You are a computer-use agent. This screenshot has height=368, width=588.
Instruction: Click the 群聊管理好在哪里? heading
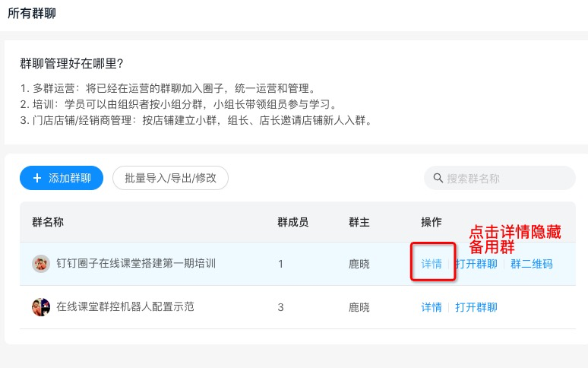click(x=71, y=63)
